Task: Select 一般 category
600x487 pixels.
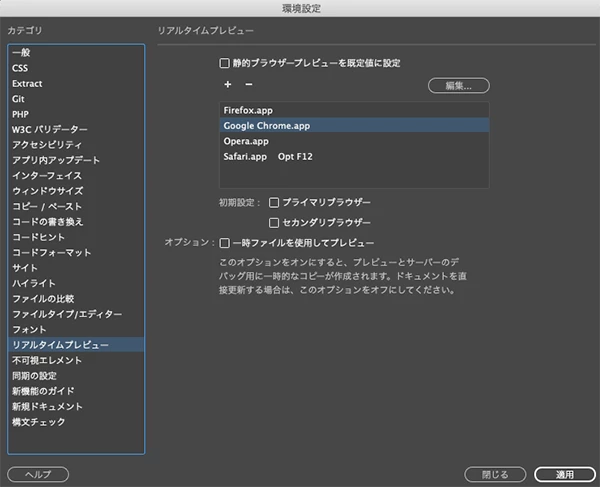Action: coord(76,52)
